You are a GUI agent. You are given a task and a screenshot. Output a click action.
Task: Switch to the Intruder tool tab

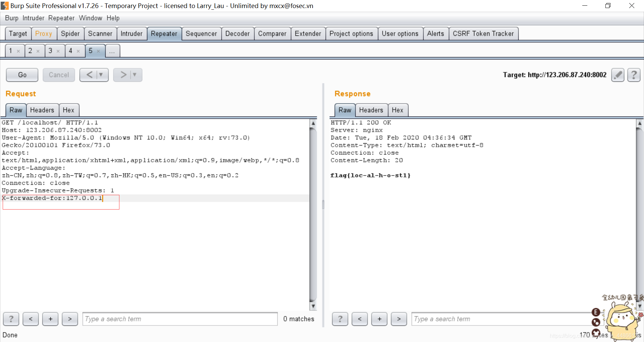[x=131, y=34]
